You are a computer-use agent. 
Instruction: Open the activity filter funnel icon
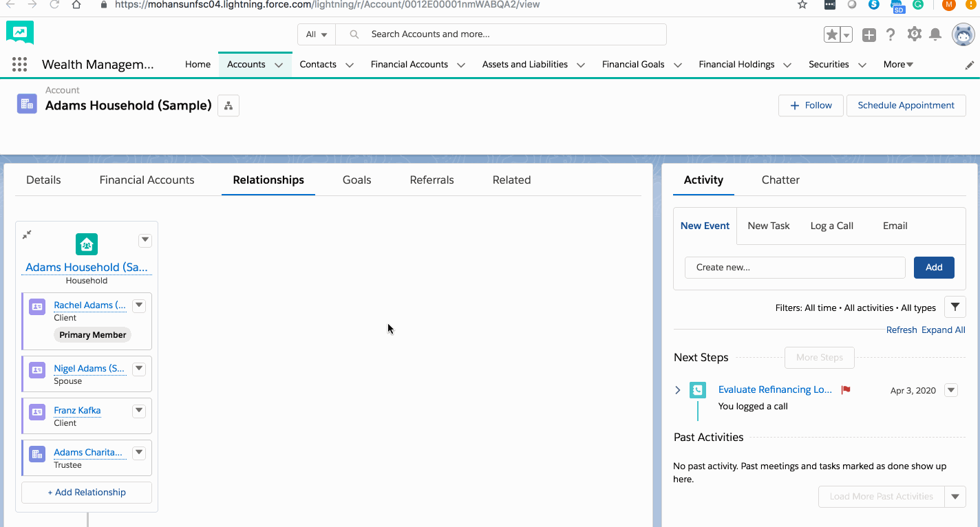(955, 307)
